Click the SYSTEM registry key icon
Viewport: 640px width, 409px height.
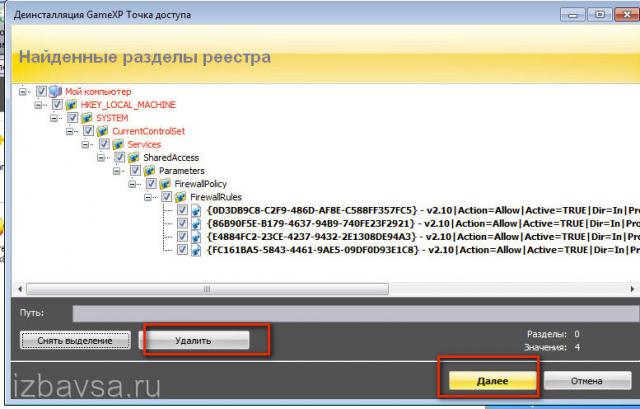click(87, 118)
